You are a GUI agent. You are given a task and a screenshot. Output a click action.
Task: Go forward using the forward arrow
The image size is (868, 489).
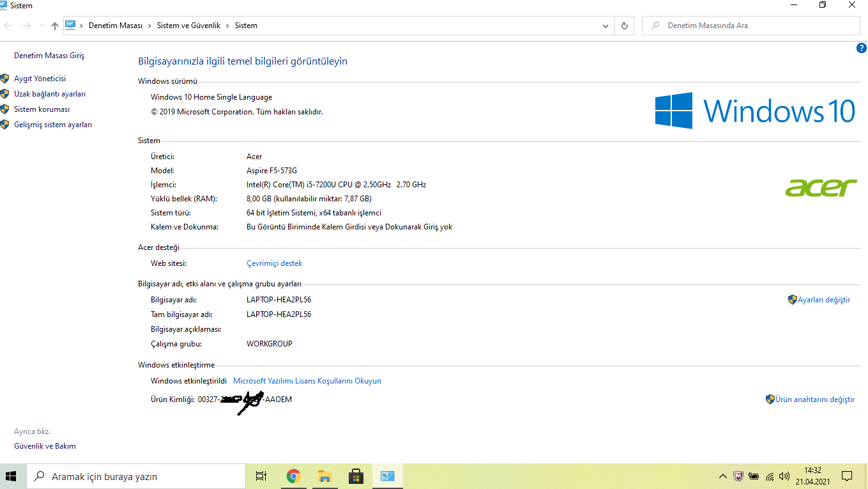tap(26, 26)
